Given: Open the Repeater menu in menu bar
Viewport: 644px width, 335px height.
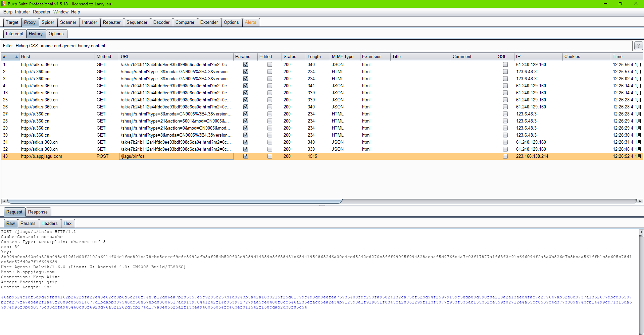Looking at the screenshot, I should pos(42,12).
